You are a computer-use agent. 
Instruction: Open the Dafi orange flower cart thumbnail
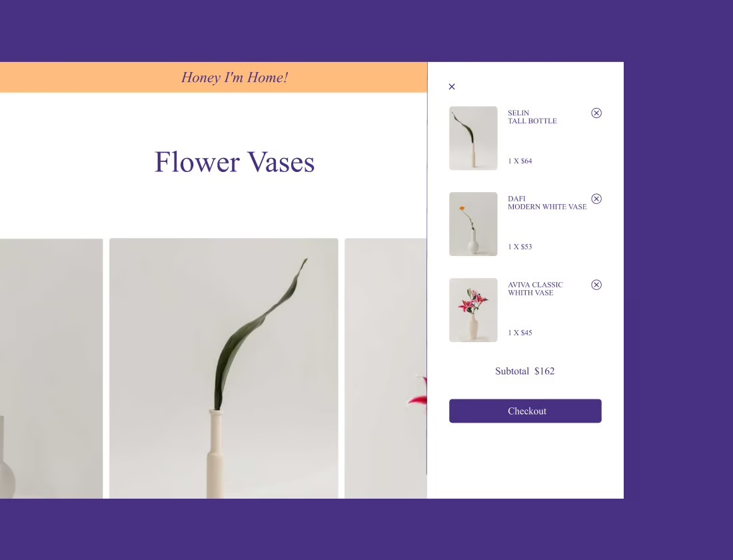[473, 224]
